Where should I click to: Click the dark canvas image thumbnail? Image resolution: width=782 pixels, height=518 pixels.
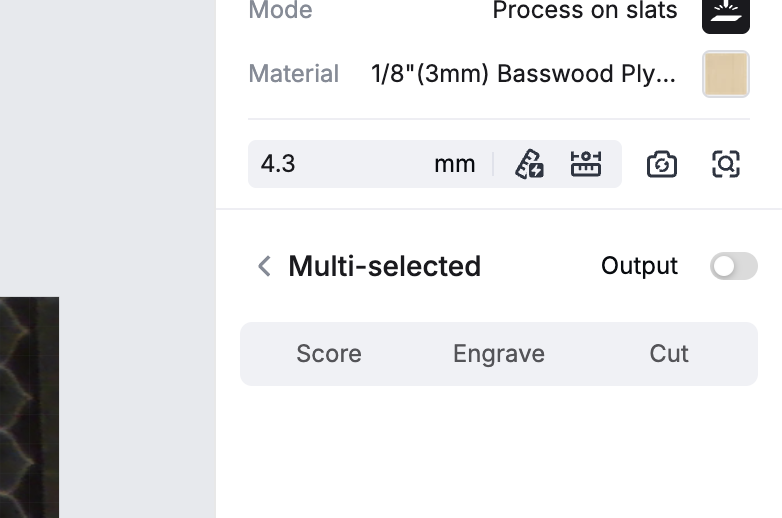coord(29,407)
